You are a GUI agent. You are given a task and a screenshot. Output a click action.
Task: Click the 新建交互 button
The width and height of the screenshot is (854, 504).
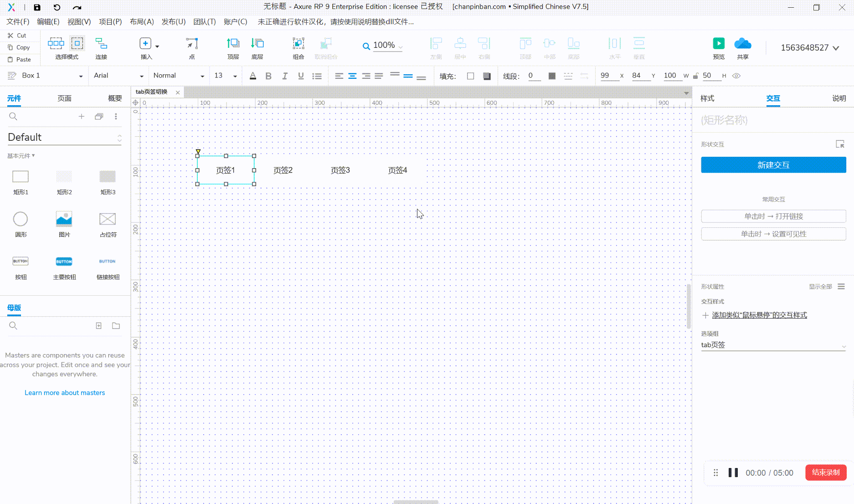773,165
